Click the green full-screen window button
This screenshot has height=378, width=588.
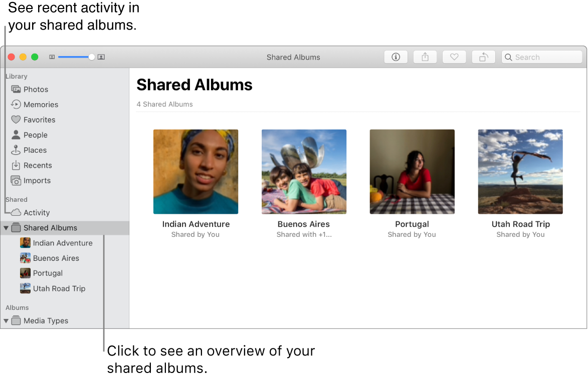pyautogui.click(x=35, y=57)
